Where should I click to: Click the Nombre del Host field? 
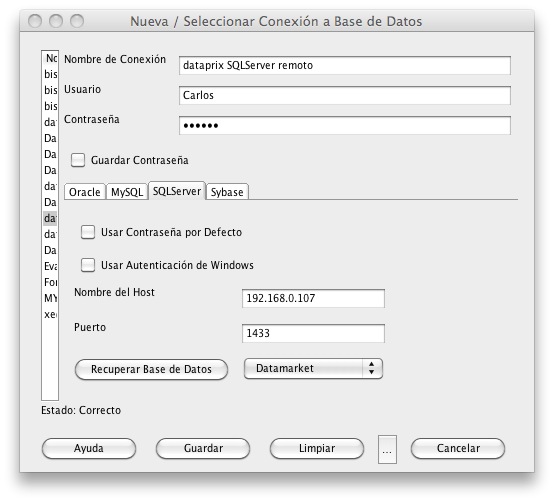pyautogui.click(x=313, y=299)
